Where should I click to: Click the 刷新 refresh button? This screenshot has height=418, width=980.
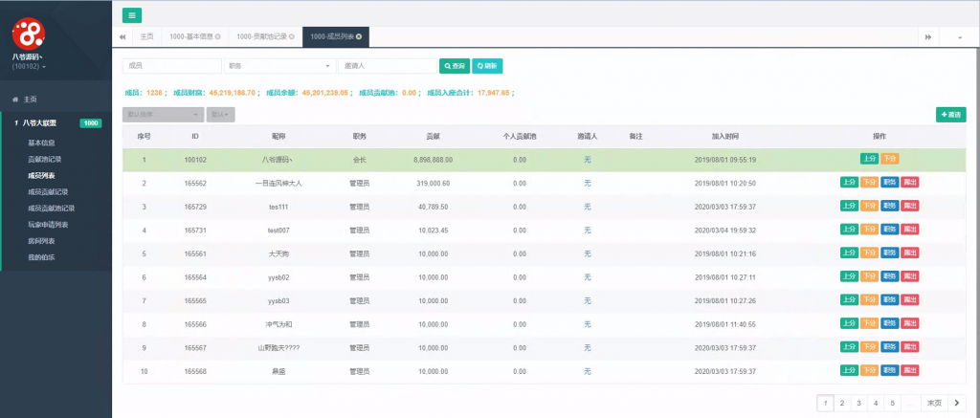[x=487, y=66]
